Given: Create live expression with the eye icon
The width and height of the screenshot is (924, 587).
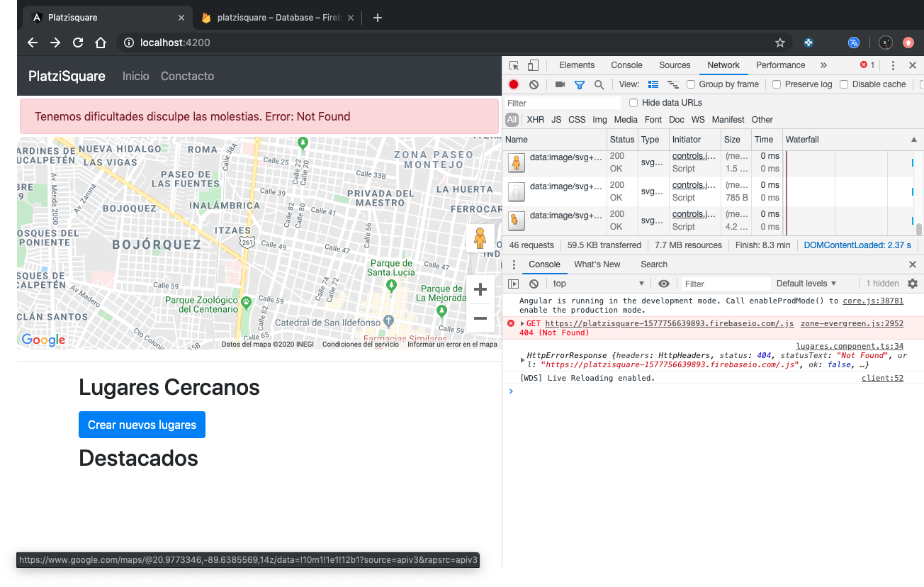Looking at the screenshot, I should pyautogui.click(x=663, y=284).
